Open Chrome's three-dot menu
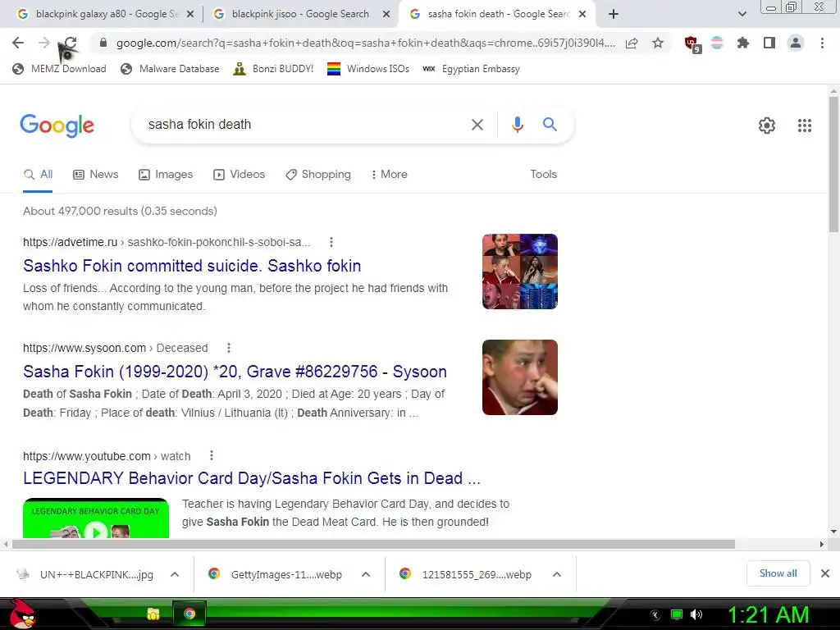840x630 pixels. point(822,43)
